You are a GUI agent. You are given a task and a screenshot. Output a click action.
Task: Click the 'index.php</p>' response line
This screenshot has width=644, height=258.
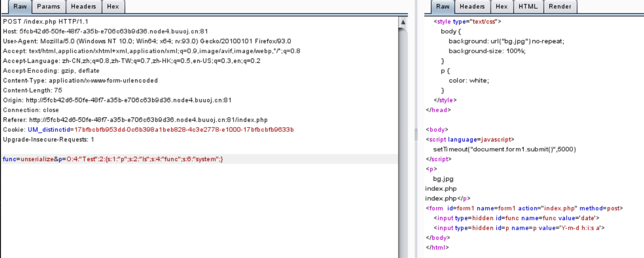pyautogui.click(x=448, y=199)
